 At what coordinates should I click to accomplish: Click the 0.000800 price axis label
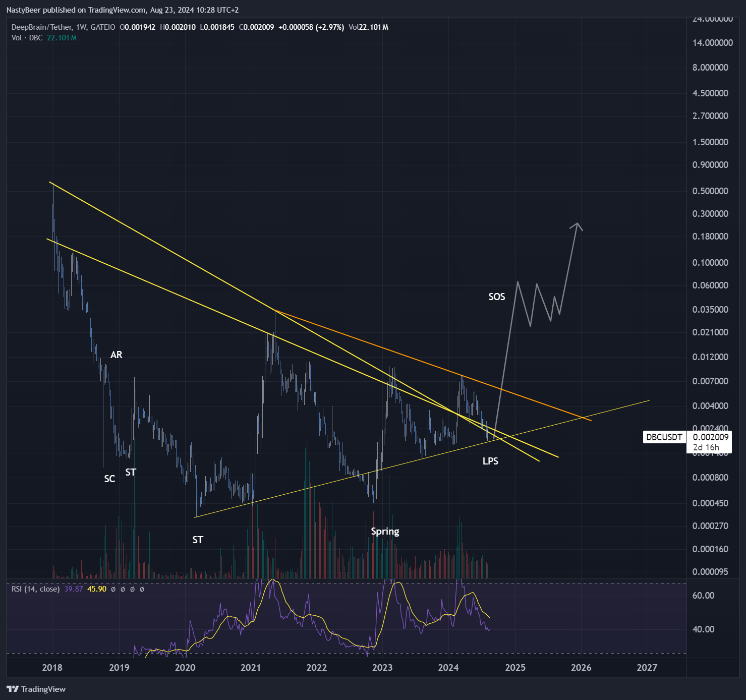click(711, 478)
